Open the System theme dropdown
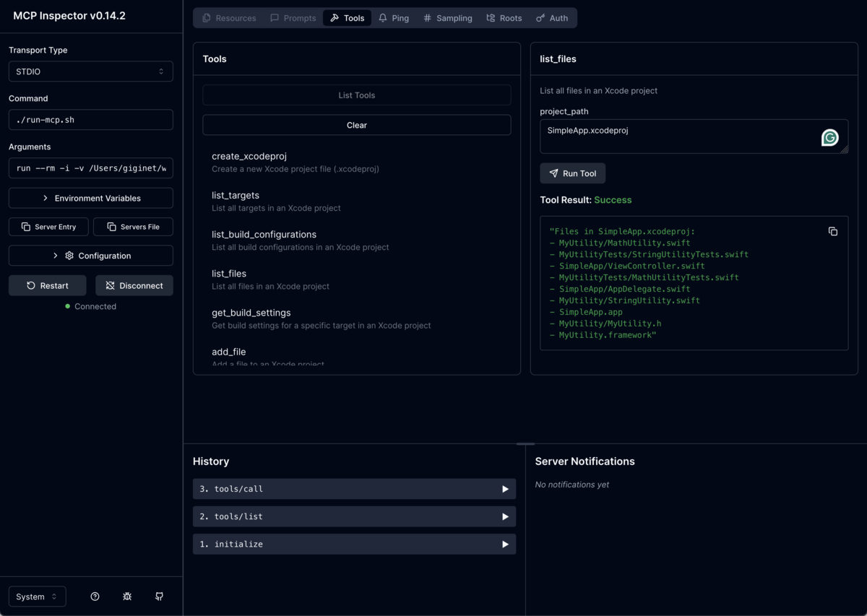Screen dimensions: 867x616 tap(38, 597)
